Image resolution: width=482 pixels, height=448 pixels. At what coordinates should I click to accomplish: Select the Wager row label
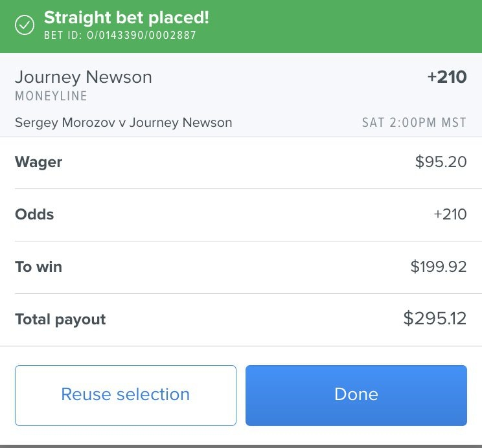(x=38, y=162)
